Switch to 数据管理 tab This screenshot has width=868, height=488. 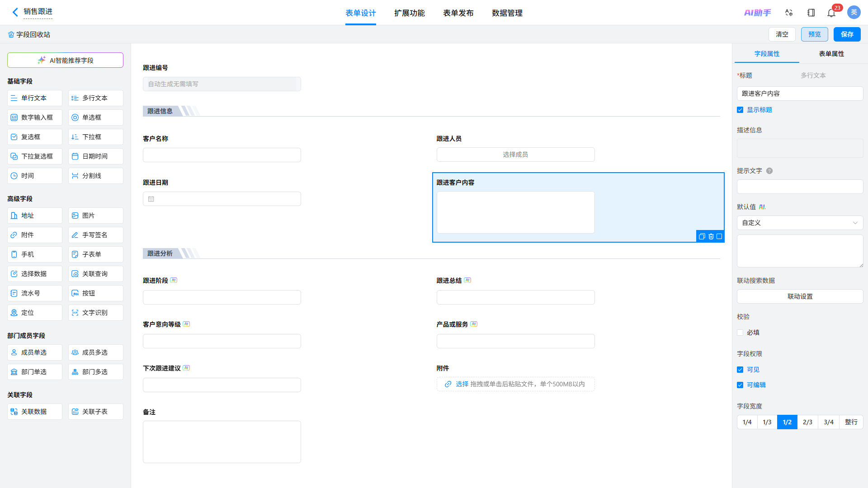507,13
